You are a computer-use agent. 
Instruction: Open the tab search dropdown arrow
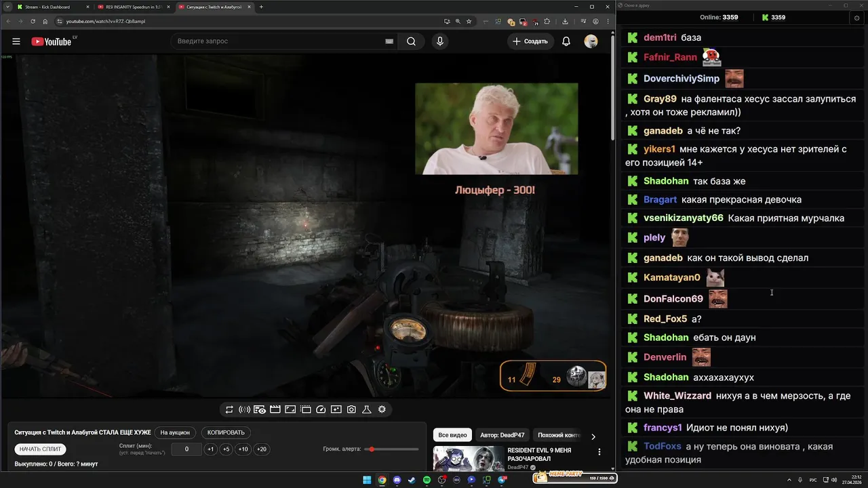pos(6,7)
